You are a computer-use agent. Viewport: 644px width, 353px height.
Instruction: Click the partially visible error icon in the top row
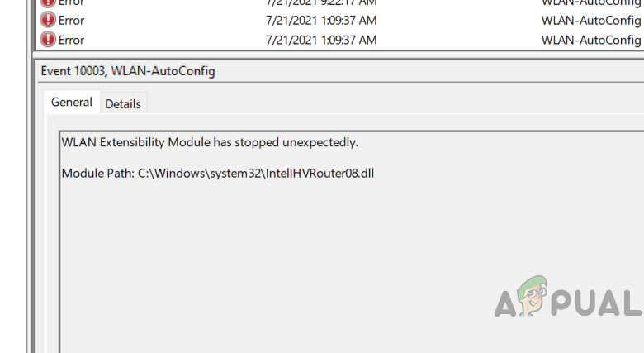(49, 3)
